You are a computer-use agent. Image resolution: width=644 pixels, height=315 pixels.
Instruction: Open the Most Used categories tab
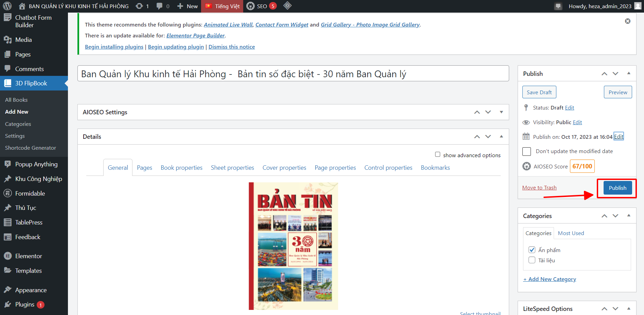click(571, 233)
